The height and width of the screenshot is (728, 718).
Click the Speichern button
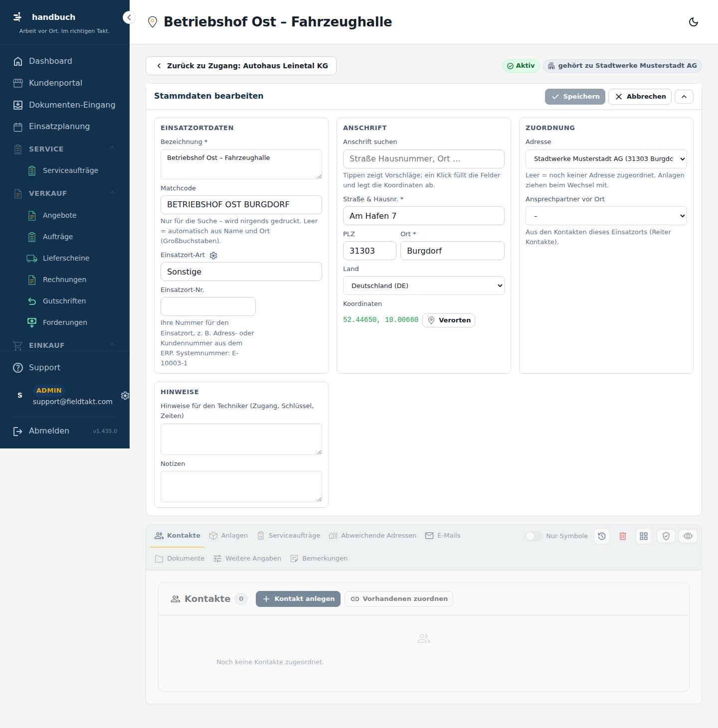click(x=575, y=97)
